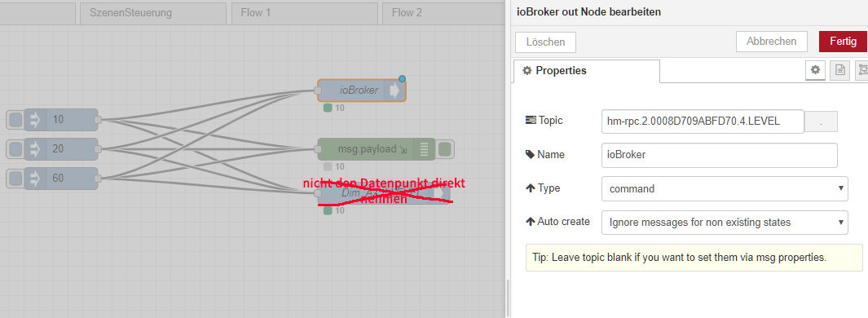Image resolution: width=868 pixels, height=318 pixels.
Task: Toggle the msg.payload debug node output
Action: click(x=444, y=149)
